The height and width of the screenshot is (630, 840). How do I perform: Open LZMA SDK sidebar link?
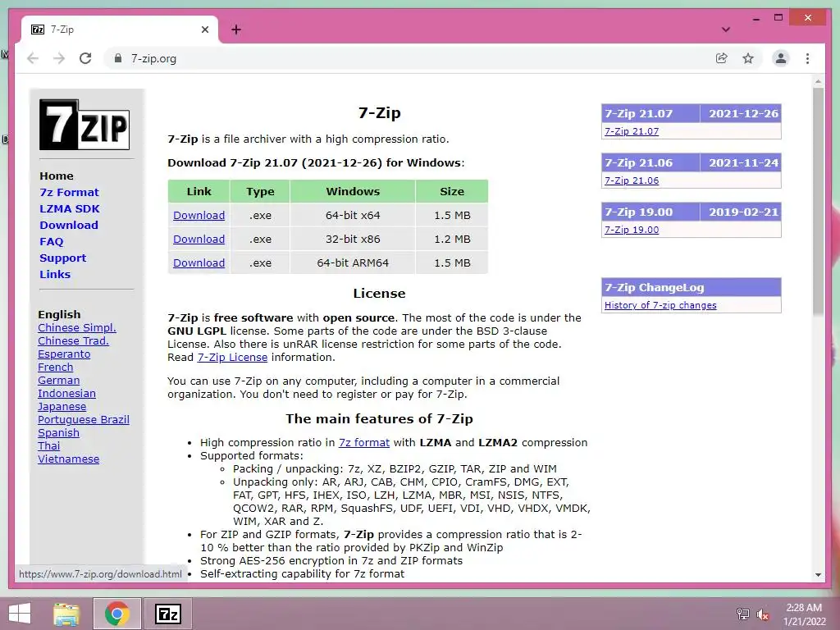(70, 209)
